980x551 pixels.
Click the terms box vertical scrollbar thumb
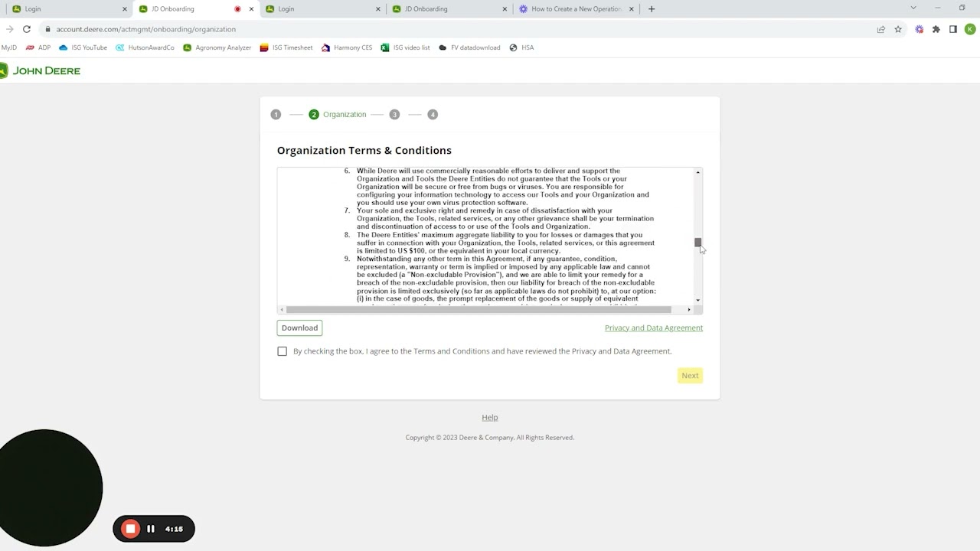pos(697,243)
